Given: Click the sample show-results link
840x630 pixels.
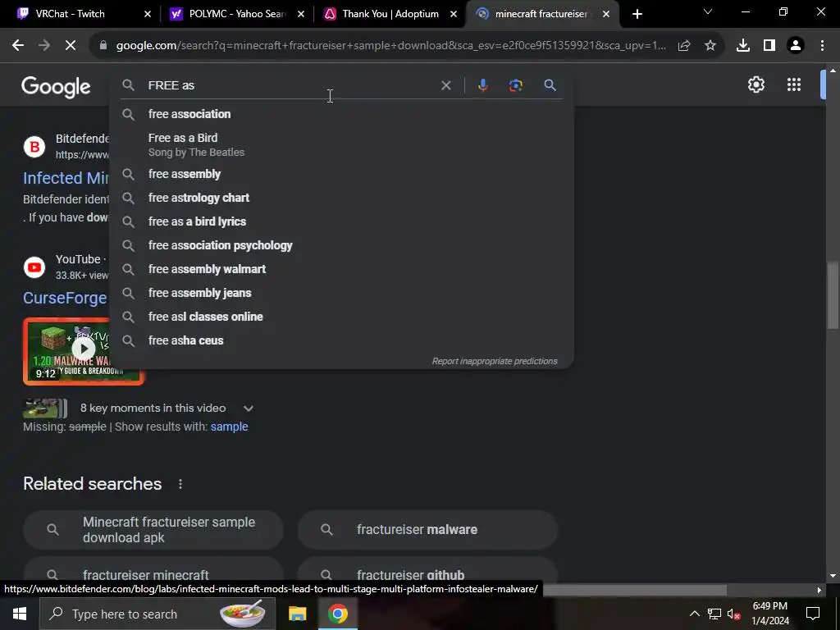Looking at the screenshot, I should [x=230, y=427].
